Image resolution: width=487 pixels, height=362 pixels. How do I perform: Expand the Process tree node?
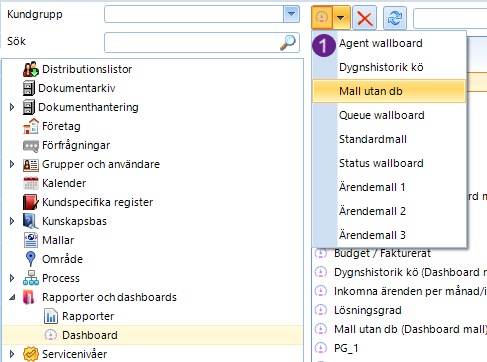click(12, 278)
